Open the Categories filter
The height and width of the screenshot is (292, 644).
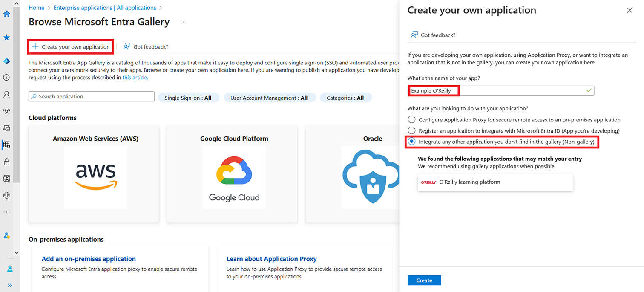[346, 98]
